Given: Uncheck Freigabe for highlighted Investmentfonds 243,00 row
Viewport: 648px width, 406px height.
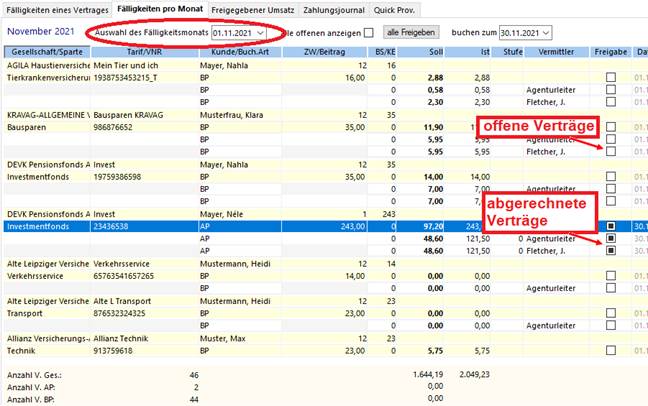Looking at the screenshot, I should 610,227.
